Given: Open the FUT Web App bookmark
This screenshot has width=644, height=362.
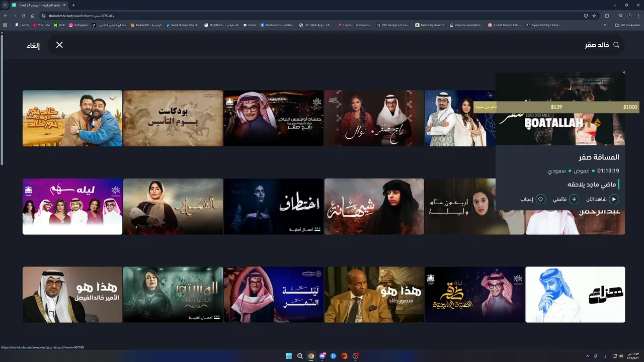Looking at the screenshot, I should (x=315, y=25).
